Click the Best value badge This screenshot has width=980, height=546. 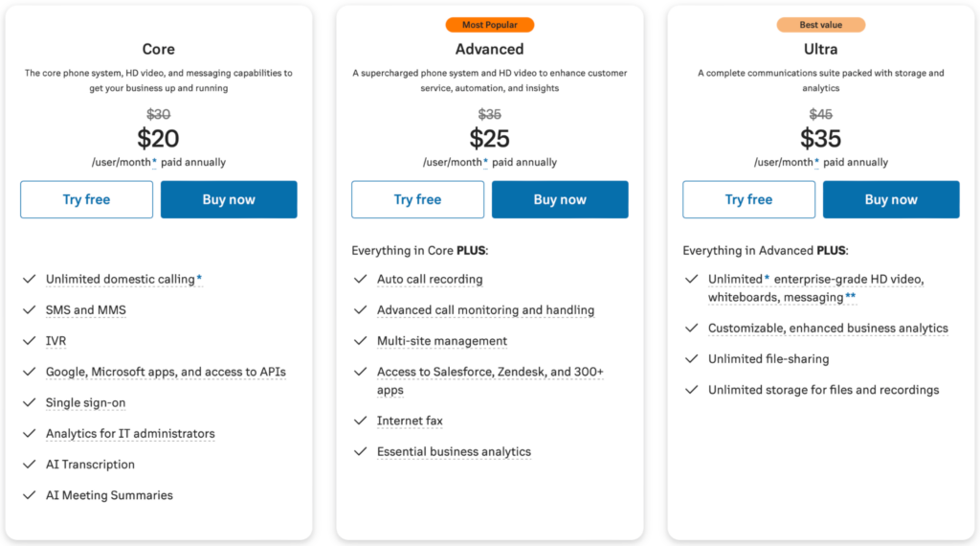pos(820,25)
